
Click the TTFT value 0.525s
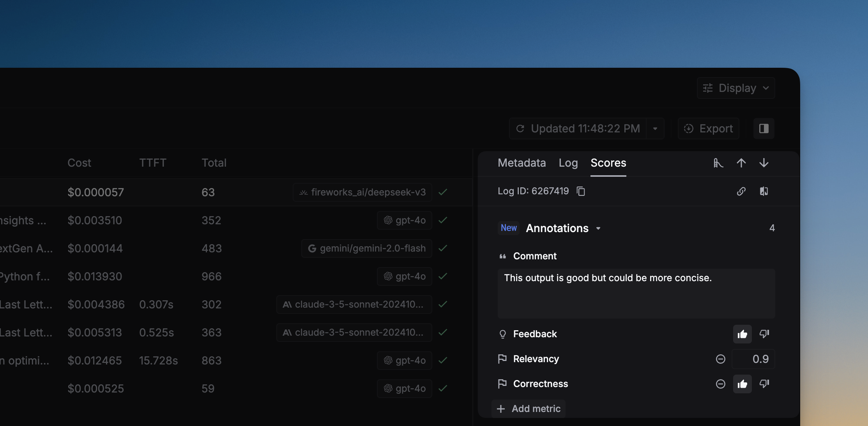coord(157,333)
